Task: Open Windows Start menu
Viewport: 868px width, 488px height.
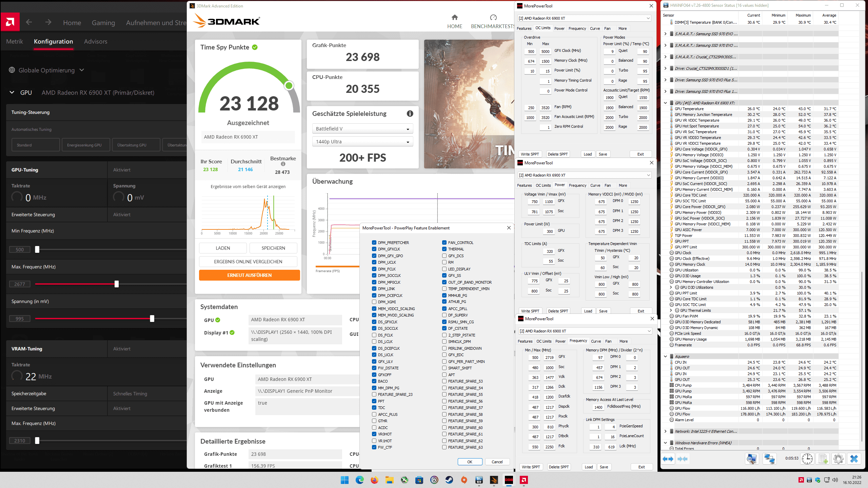Action: (344, 480)
